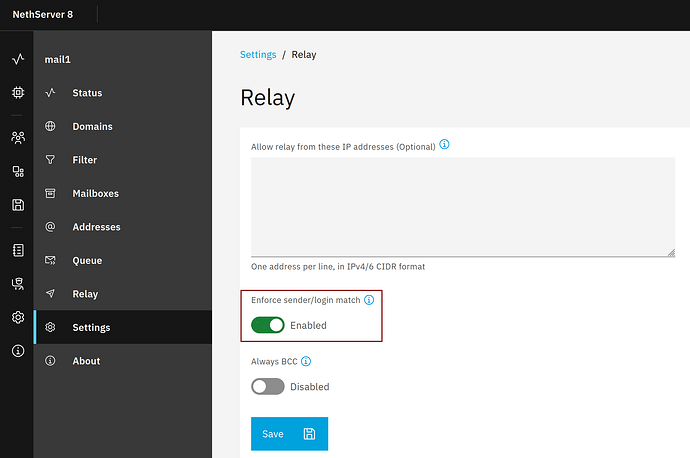This screenshot has width=690, height=458.
Task: Click the relay IP addresses text area
Action: point(462,206)
